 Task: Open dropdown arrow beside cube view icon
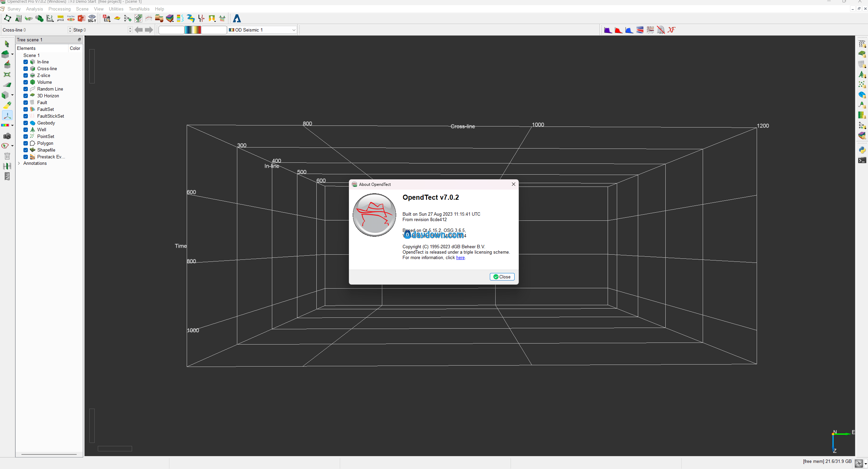pyautogui.click(x=12, y=95)
